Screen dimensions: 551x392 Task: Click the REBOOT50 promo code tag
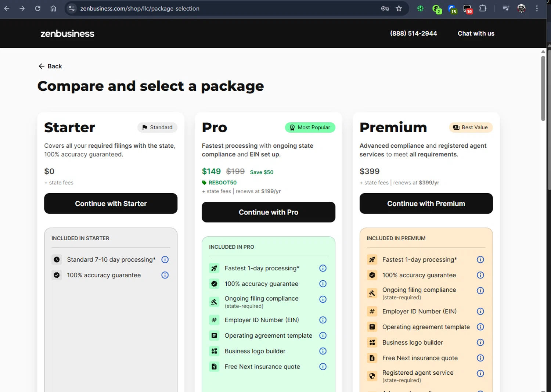pos(219,183)
